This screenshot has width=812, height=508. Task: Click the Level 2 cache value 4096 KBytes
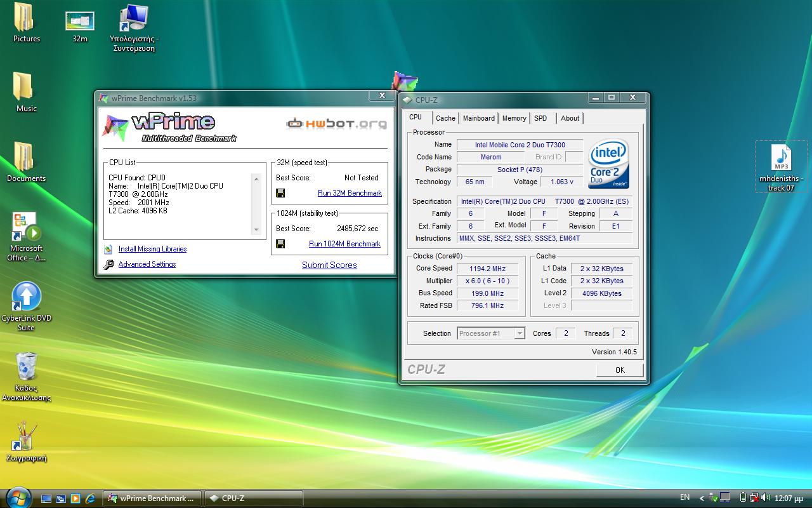pyautogui.click(x=601, y=293)
